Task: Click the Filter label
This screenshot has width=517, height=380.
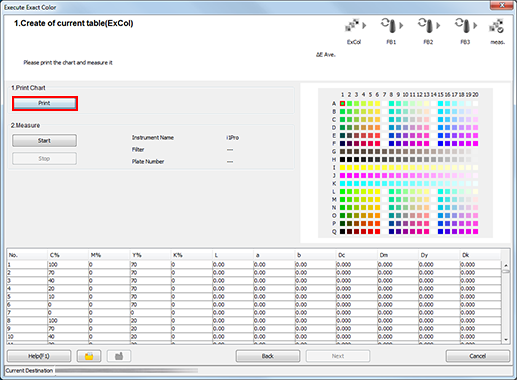Action: [138, 150]
